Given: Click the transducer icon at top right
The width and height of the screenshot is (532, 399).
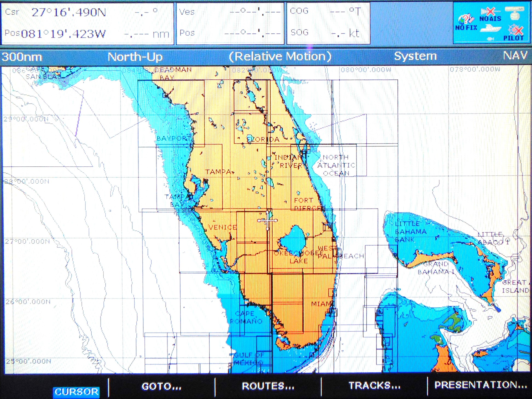Looking at the screenshot, I should coord(514,13).
